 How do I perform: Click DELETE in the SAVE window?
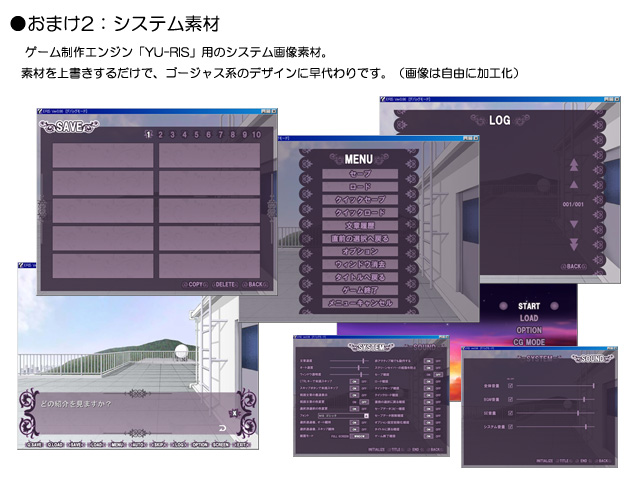(224, 284)
